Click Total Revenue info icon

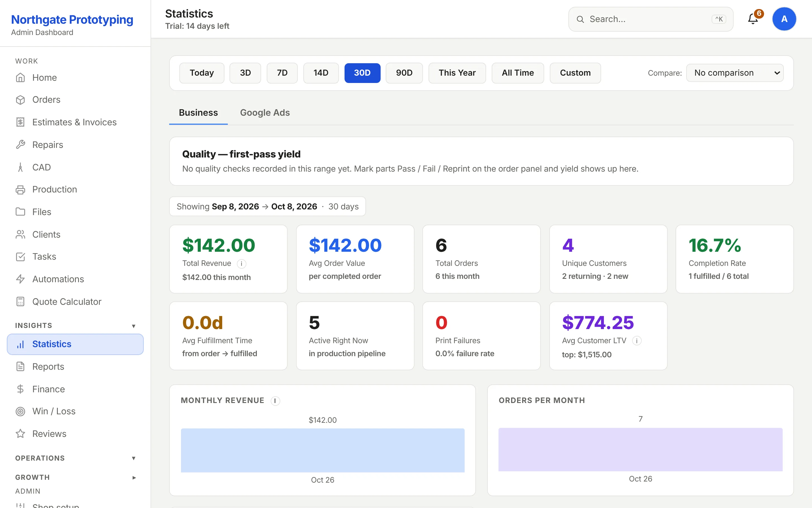click(x=242, y=264)
